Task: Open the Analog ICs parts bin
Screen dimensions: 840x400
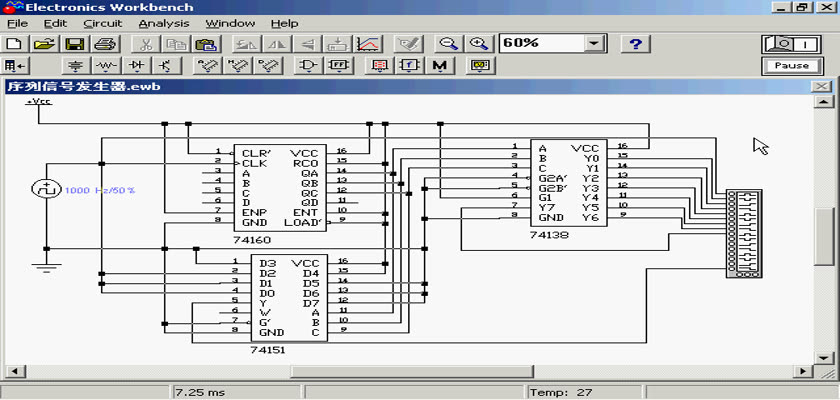Action: point(207,66)
